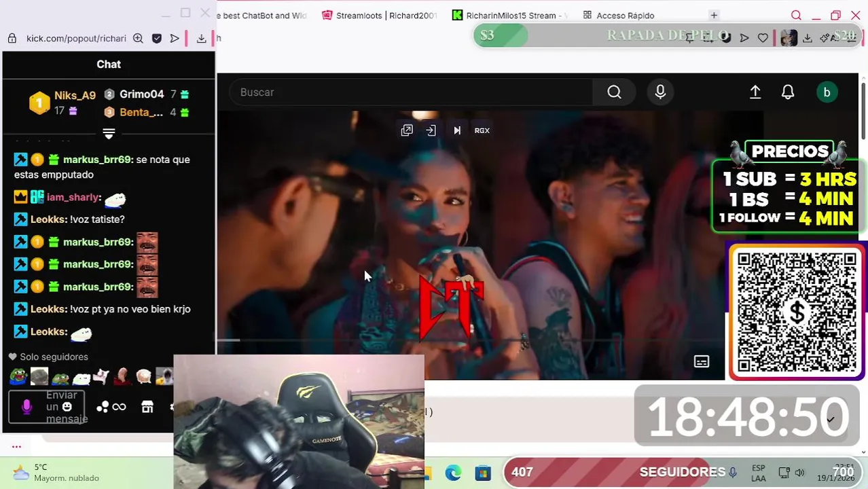Click the microphone icon in chat input
Screen dimensions: 868x489
coord(26,407)
